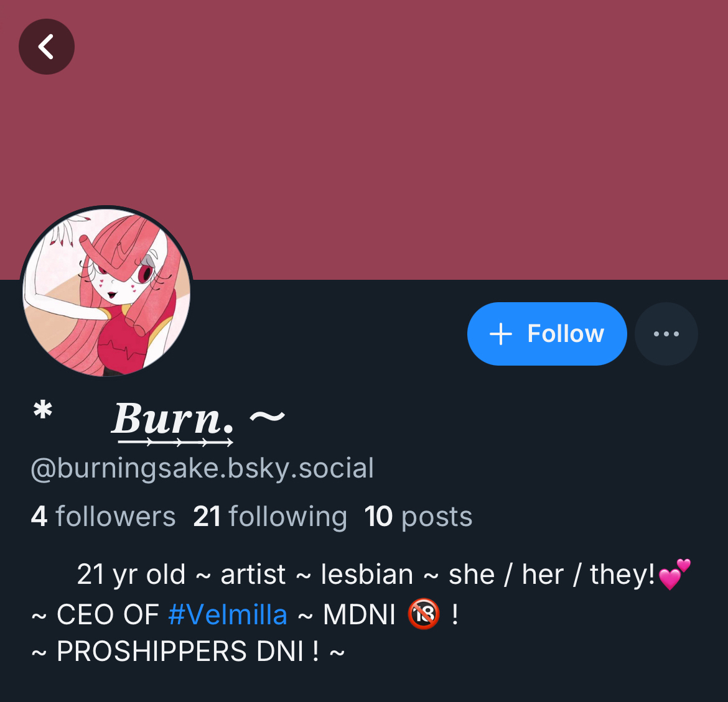View the 21 following list
Image resolution: width=728 pixels, height=702 pixels.
coord(270,517)
